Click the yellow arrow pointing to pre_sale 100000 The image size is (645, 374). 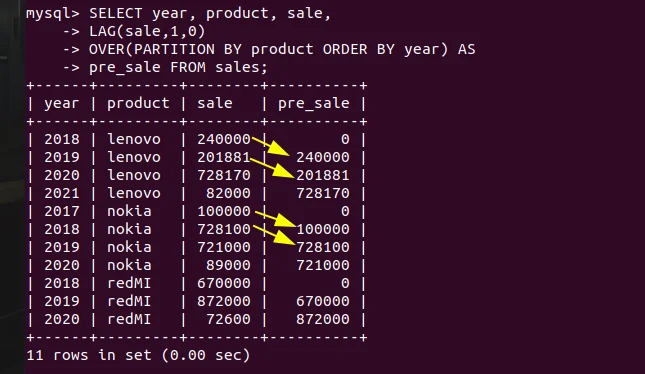(x=275, y=219)
